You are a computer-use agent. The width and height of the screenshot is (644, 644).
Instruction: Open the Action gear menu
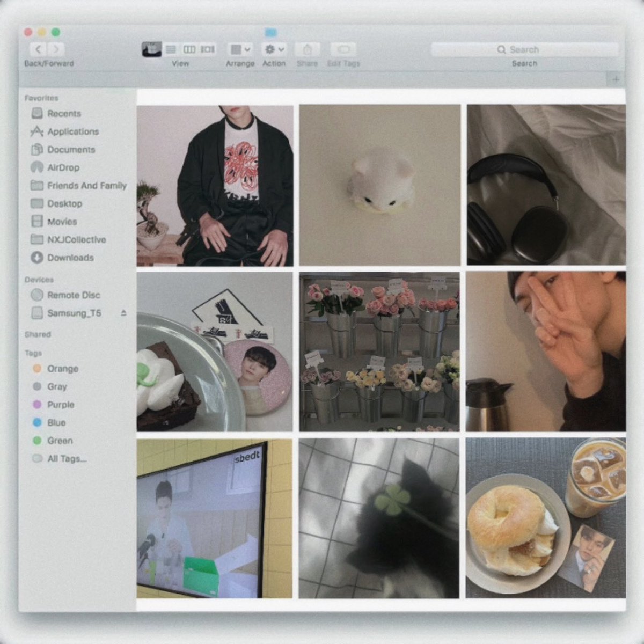click(x=274, y=49)
